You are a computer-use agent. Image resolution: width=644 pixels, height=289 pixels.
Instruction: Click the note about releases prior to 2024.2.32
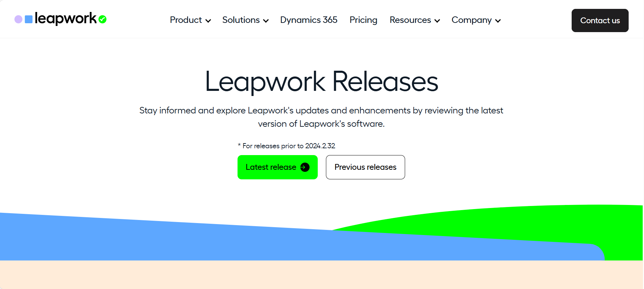pos(286,146)
